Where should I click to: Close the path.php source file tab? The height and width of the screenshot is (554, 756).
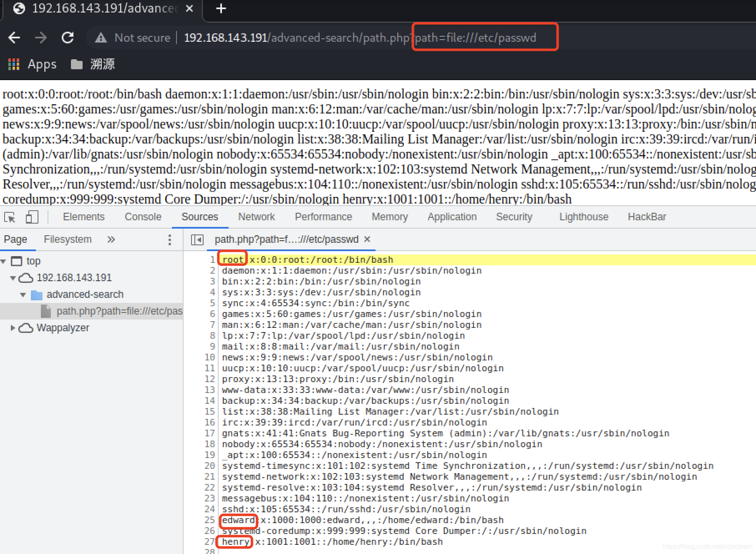[367, 239]
